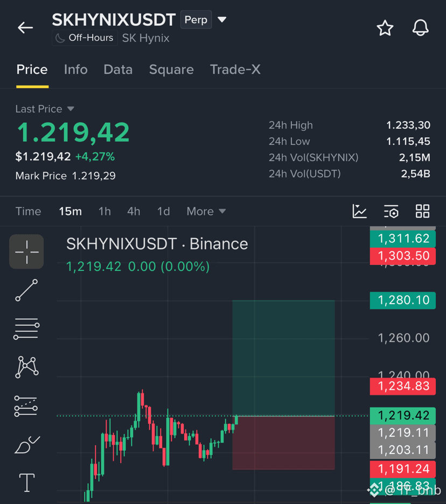Click the Perp contract badge
This screenshot has width=446, height=504.
[x=196, y=19]
